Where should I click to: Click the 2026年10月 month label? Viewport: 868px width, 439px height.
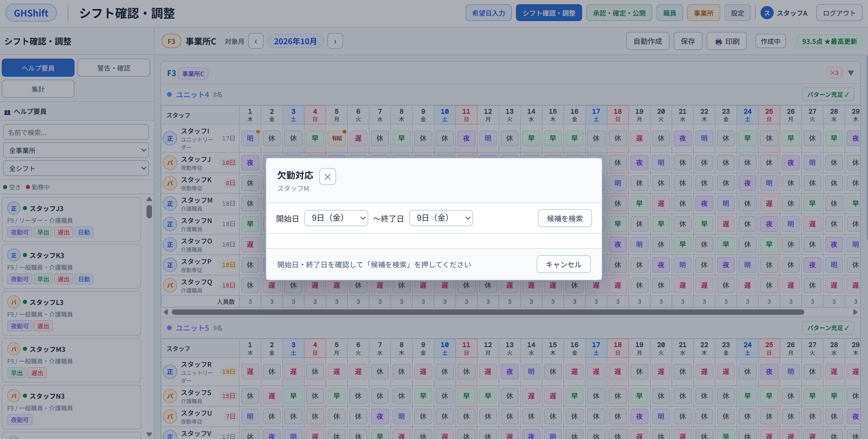[x=295, y=41]
